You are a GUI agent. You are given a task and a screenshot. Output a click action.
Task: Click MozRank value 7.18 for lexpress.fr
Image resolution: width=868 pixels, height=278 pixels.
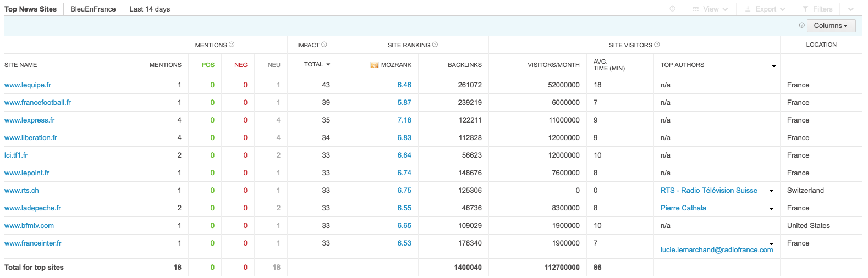coord(404,120)
